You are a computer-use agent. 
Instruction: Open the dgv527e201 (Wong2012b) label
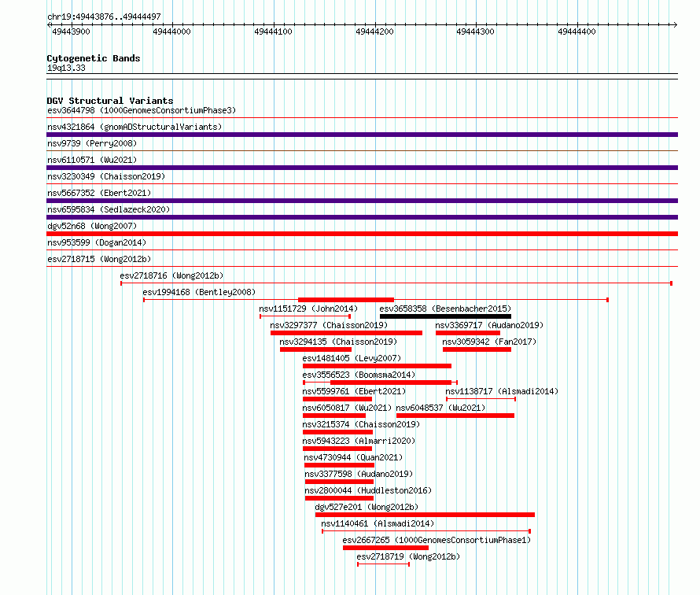click(367, 507)
